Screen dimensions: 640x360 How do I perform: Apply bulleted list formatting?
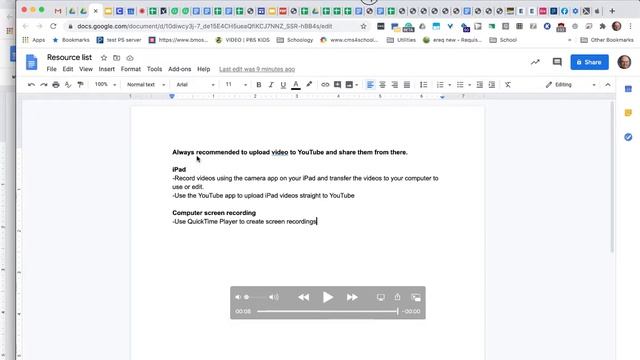[460, 84]
